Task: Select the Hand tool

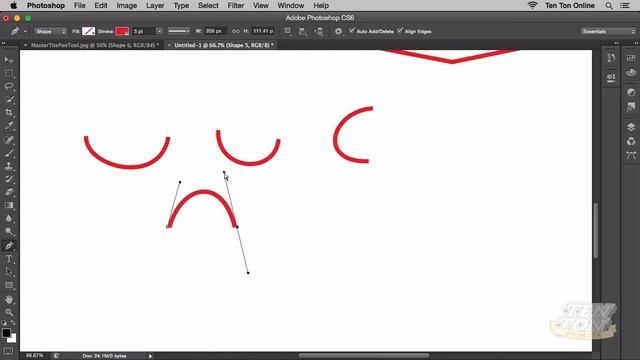Action: 9,299
